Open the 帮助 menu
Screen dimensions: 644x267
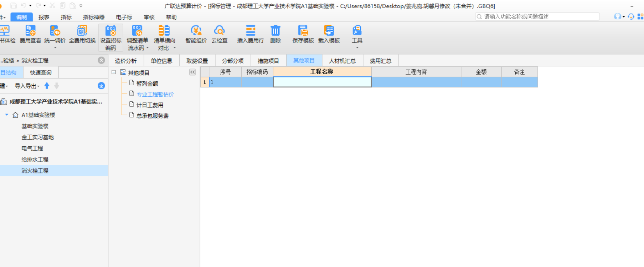pos(171,17)
